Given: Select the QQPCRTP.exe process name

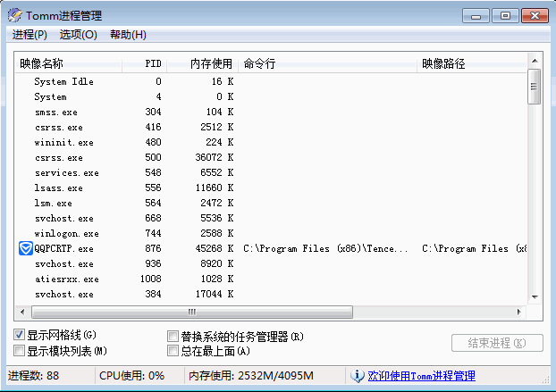Looking at the screenshot, I should [63, 248].
